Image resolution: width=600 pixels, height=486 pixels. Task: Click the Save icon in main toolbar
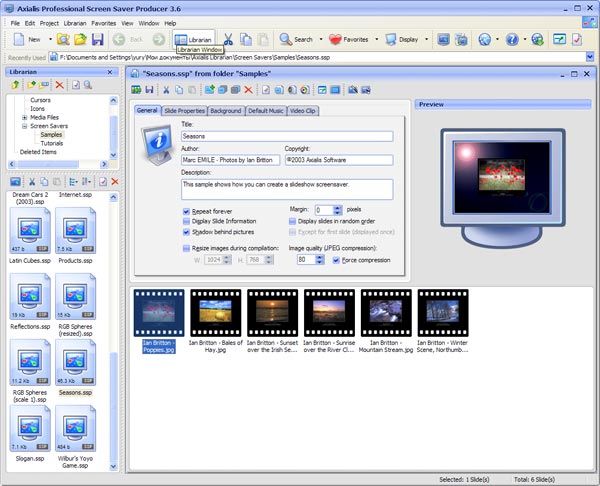tap(98, 39)
